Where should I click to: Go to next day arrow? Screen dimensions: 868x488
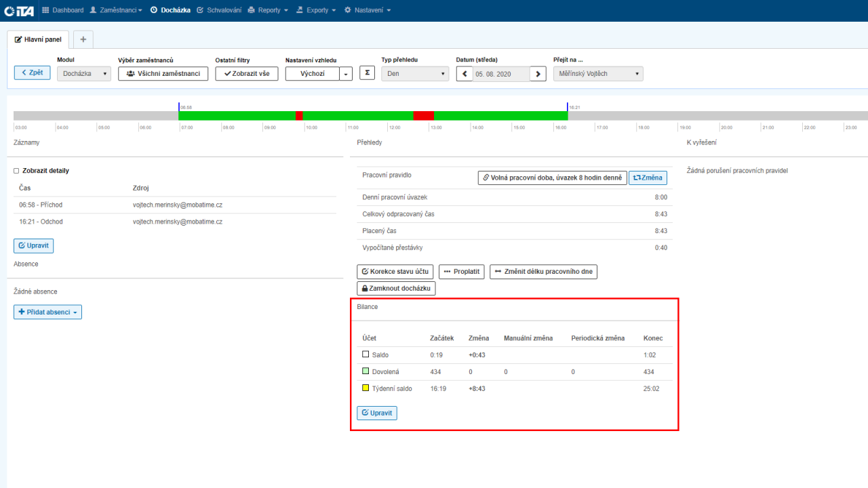point(538,74)
